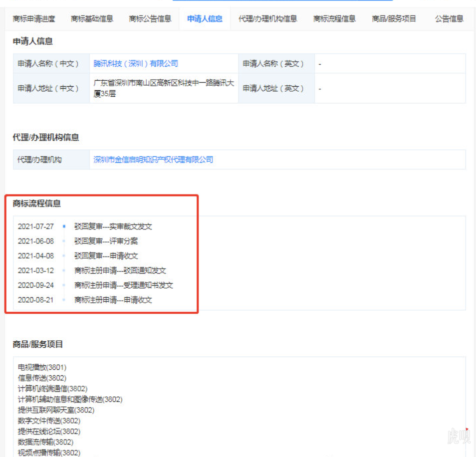Click the 电视播放(3801) service item

[x=42, y=367]
